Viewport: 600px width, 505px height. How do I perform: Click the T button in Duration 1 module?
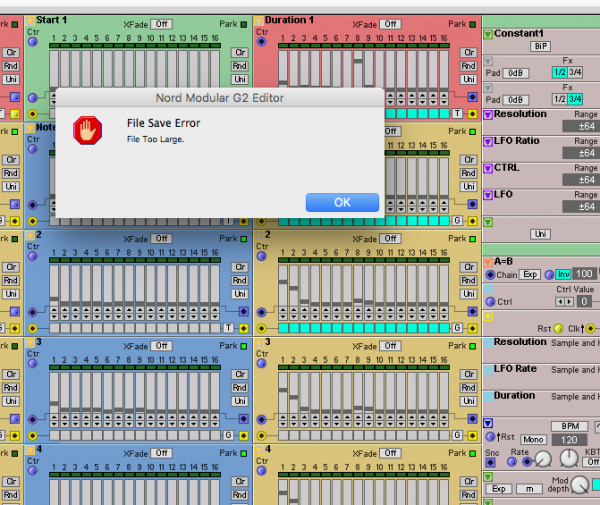tap(457, 113)
